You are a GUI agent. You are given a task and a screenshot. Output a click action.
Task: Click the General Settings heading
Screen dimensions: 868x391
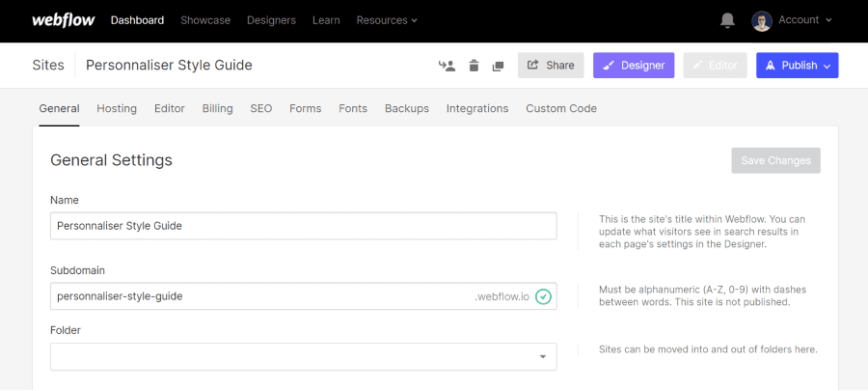111,160
